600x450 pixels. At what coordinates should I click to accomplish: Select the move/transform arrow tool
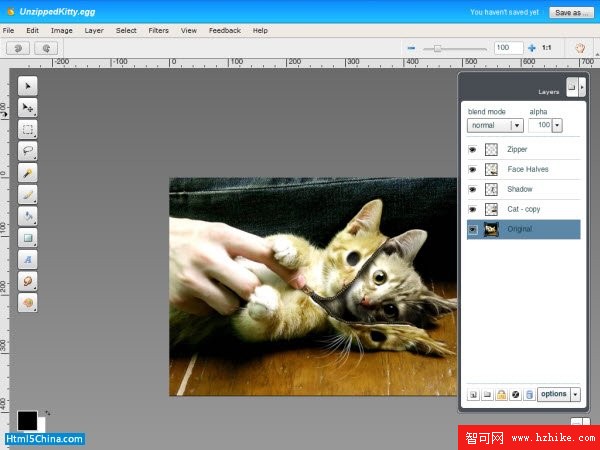[x=28, y=108]
